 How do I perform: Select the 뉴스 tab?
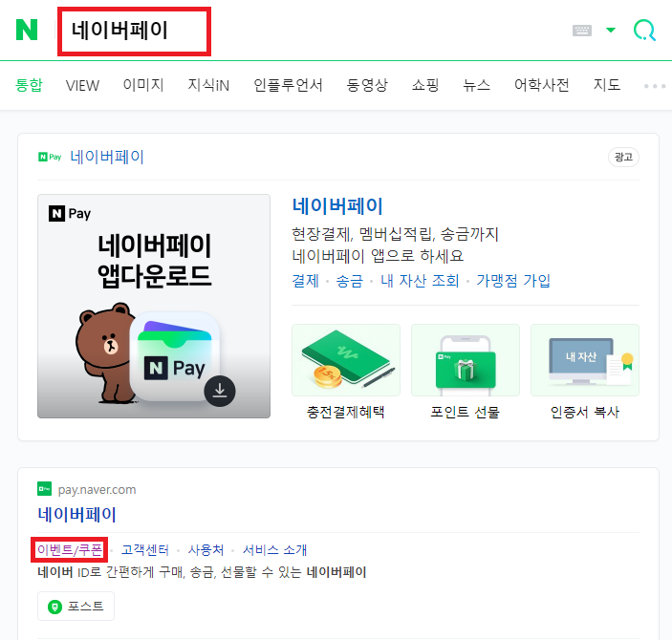[x=477, y=85]
